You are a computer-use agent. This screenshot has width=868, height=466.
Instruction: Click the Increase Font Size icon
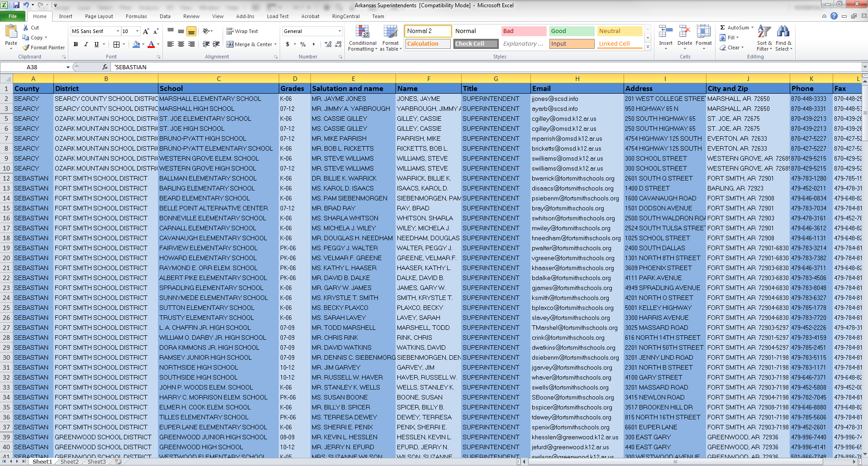tap(146, 31)
